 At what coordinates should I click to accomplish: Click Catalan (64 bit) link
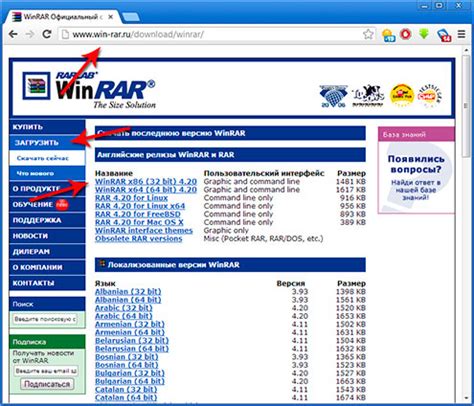[x=126, y=398]
